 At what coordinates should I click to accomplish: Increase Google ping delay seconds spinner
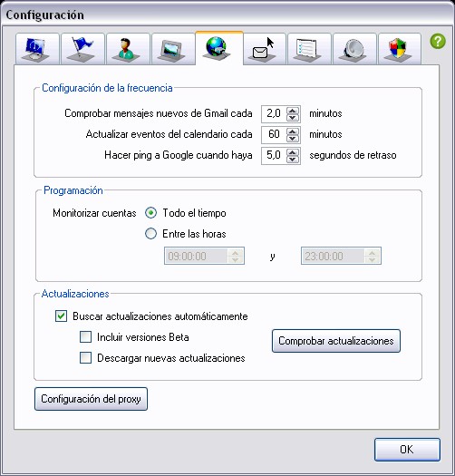[x=293, y=152]
